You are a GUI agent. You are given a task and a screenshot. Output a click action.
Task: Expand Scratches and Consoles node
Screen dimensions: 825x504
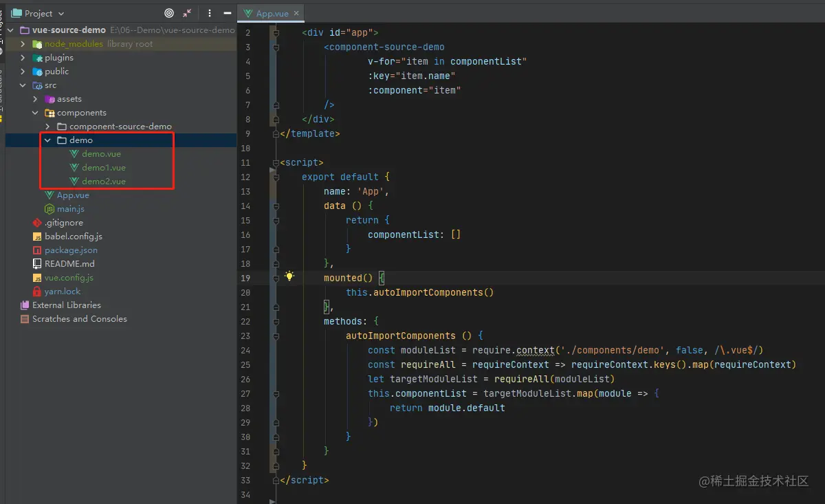(79, 319)
